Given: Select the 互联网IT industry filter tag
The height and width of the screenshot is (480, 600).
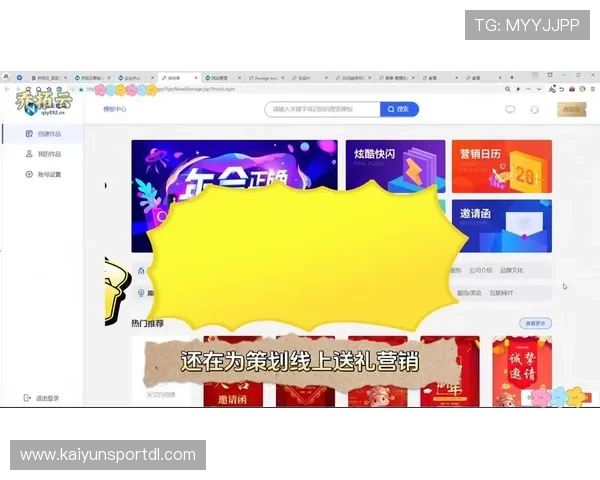Looking at the screenshot, I should (x=501, y=293).
